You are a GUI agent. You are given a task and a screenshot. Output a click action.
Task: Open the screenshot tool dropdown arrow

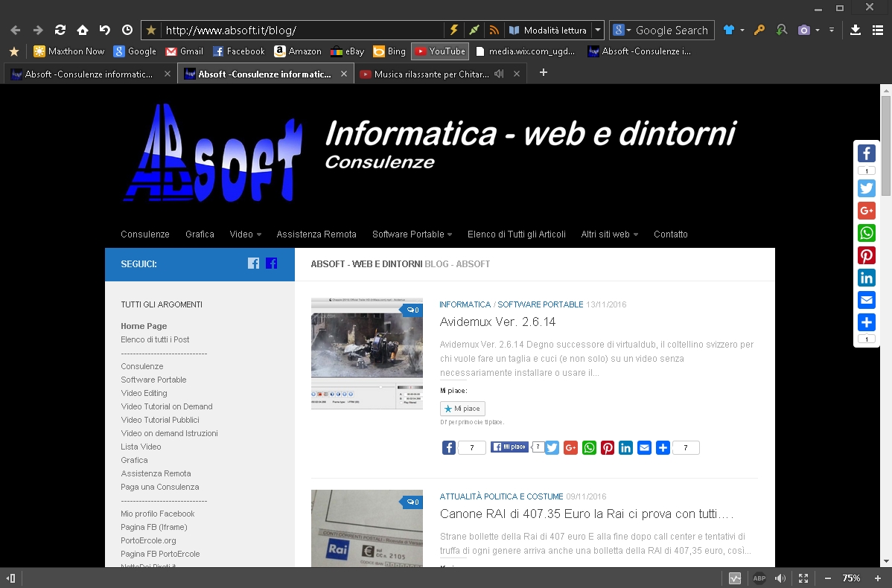tap(818, 30)
